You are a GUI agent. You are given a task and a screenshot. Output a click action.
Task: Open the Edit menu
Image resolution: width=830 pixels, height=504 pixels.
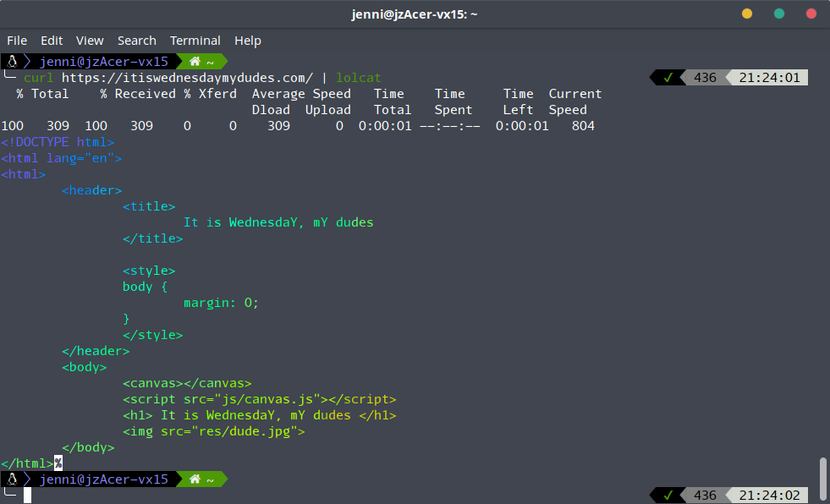(x=52, y=41)
